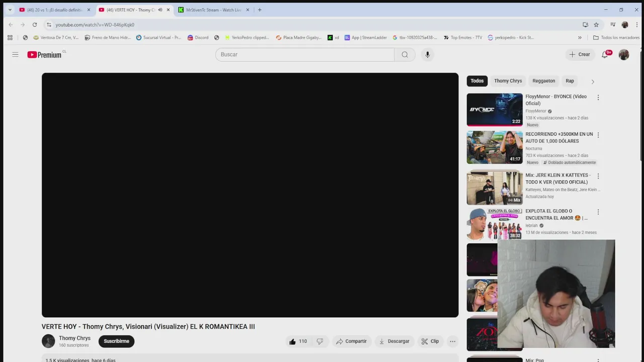The width and height of the screenshot is (644, 362).
Task: Open the Placa Madre Gigabyte bookmark
Action: tap(298, 37)
